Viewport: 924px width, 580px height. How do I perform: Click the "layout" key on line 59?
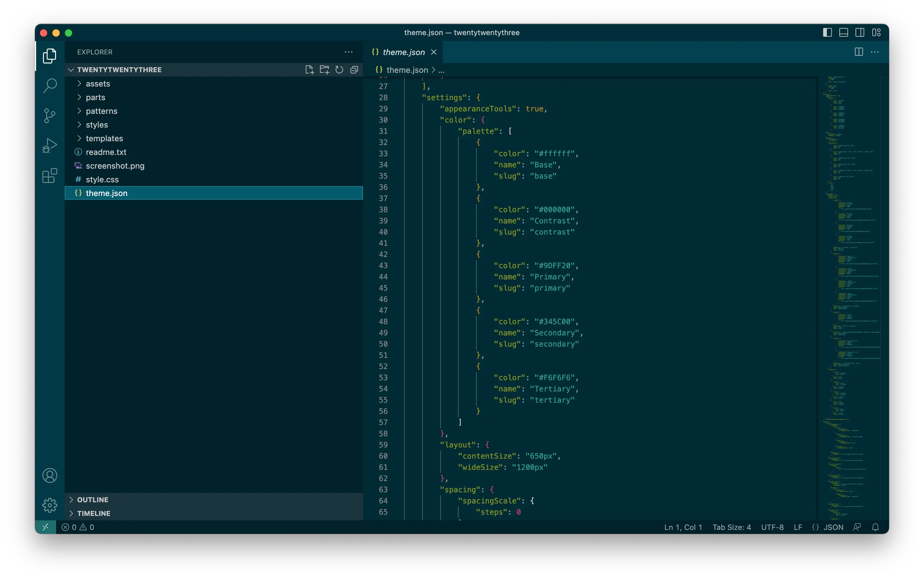click(458, 445)
